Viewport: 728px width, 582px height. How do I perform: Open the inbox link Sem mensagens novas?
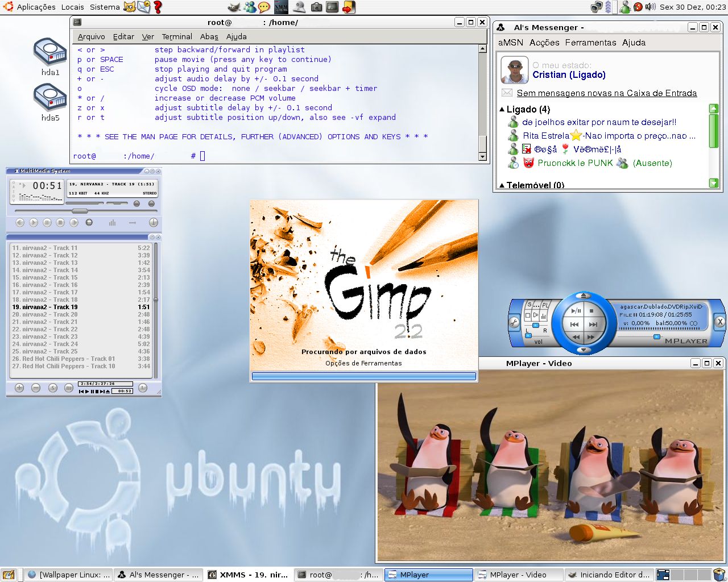pos(606,93)
